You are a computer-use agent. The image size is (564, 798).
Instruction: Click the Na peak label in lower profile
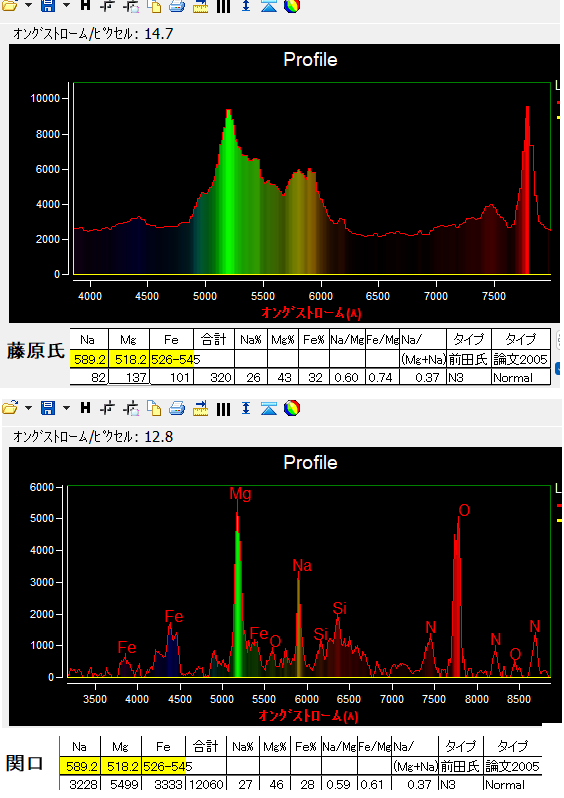[302, 565]
